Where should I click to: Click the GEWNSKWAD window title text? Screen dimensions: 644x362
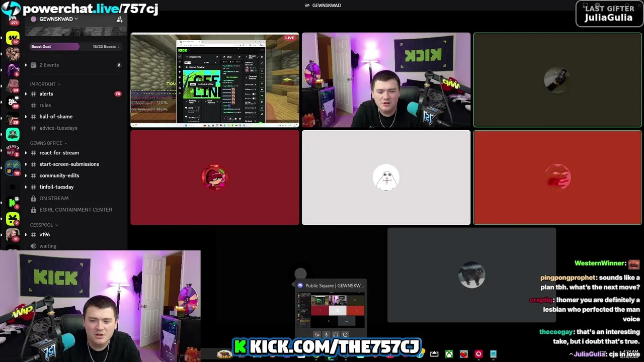327,6
